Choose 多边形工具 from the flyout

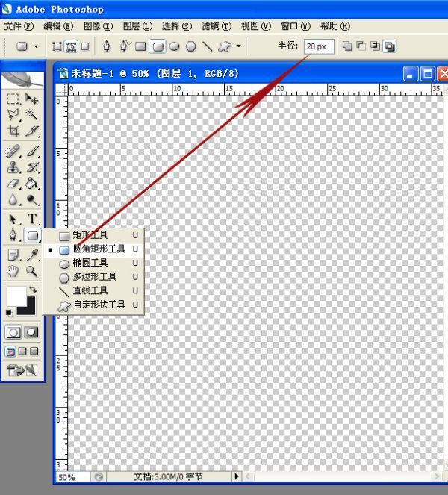[93, 277]
